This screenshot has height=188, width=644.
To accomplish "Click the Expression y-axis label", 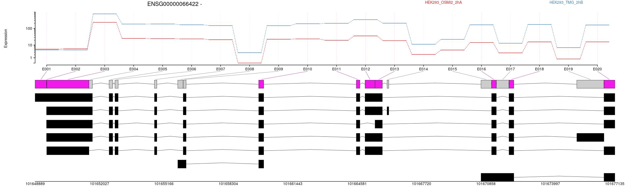I will tap(6, 38).
